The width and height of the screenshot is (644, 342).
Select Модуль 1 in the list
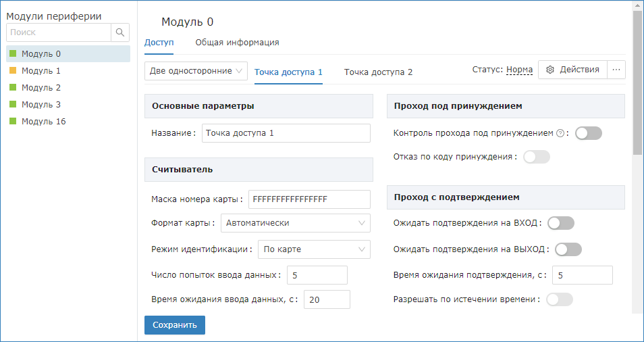coord(68,70)
